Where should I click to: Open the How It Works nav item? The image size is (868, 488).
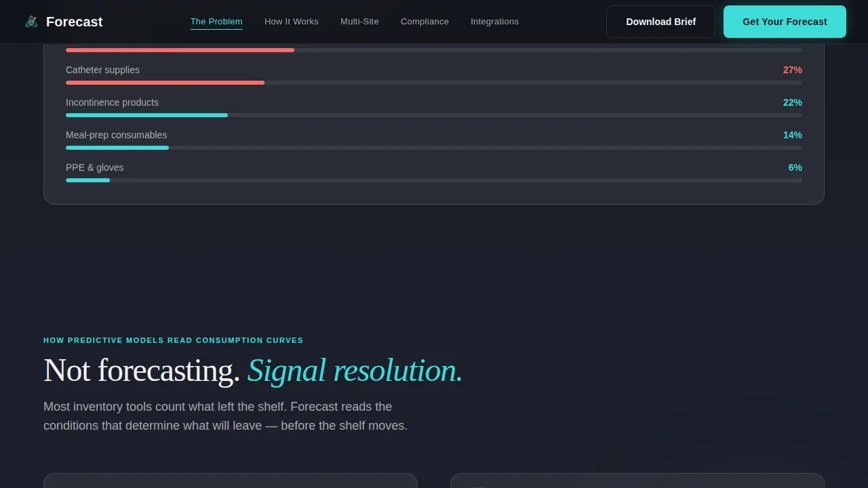coord(292,22)
